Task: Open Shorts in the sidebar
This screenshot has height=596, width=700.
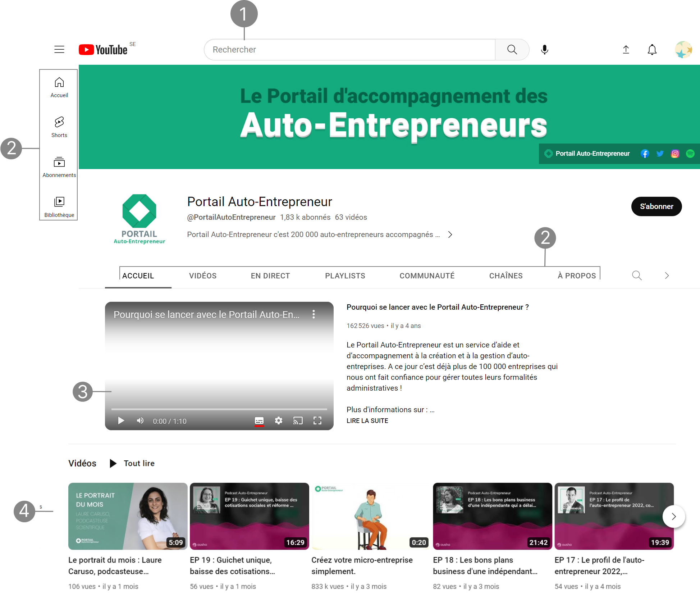Action: [59, 127]
